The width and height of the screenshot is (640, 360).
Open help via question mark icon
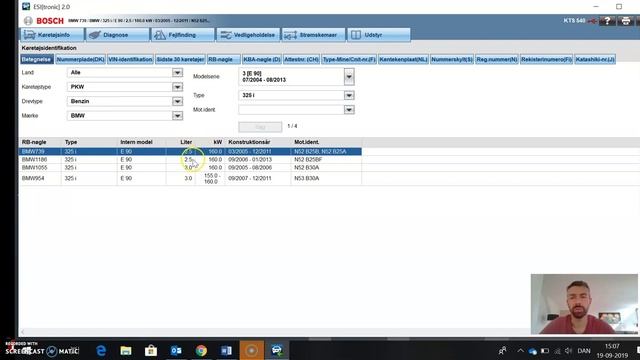[607, 21]
